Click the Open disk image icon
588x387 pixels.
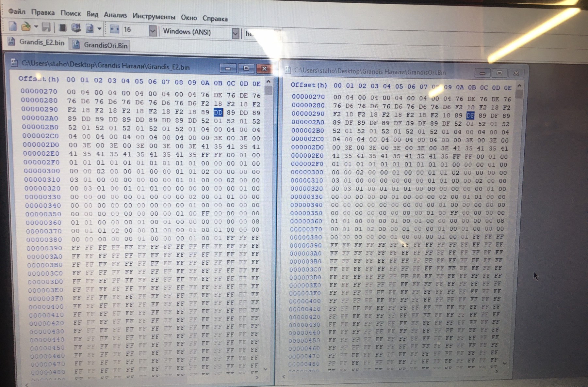click(x=89, y=29)
